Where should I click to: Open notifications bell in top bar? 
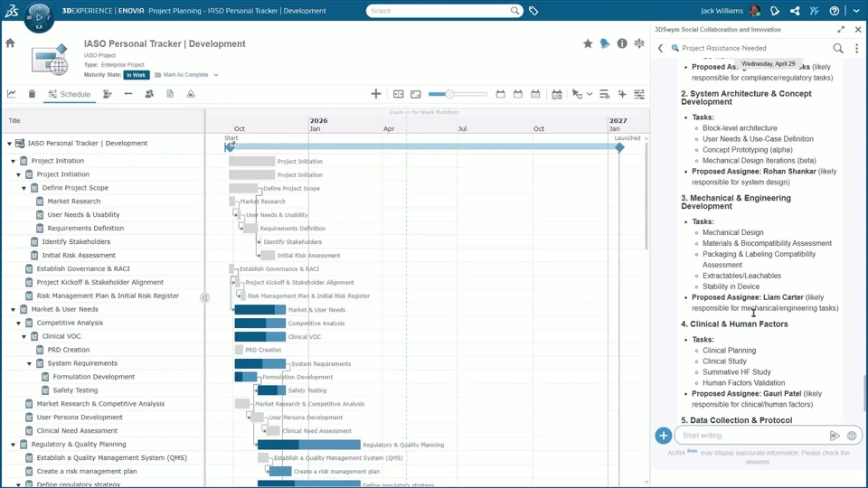tap(775, 11)
